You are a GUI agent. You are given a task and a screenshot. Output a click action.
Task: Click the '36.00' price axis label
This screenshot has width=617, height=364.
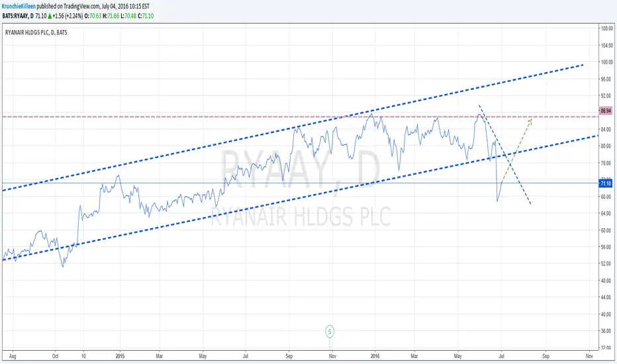606,332
